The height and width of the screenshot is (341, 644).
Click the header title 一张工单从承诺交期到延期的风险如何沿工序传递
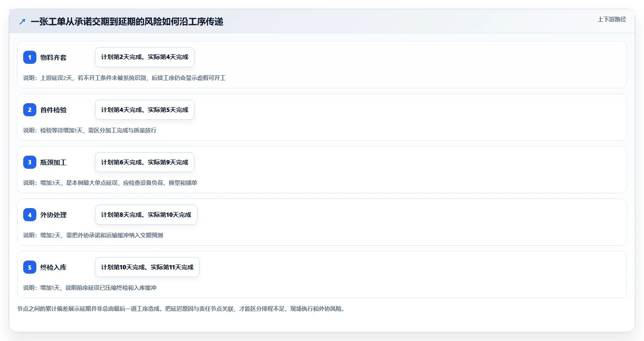click(127, 21)
